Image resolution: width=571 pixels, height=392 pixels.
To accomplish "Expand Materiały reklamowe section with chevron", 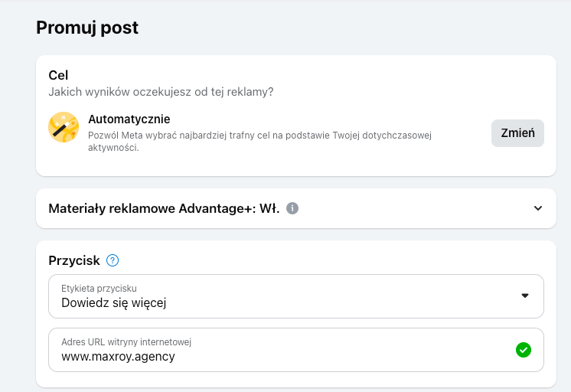I will (538, 208).
